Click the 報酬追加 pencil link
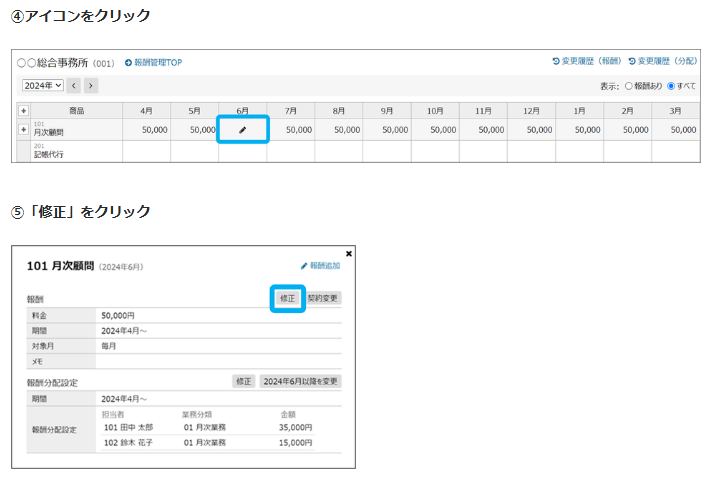The image size is (712, 480). (x=320, y=266)
